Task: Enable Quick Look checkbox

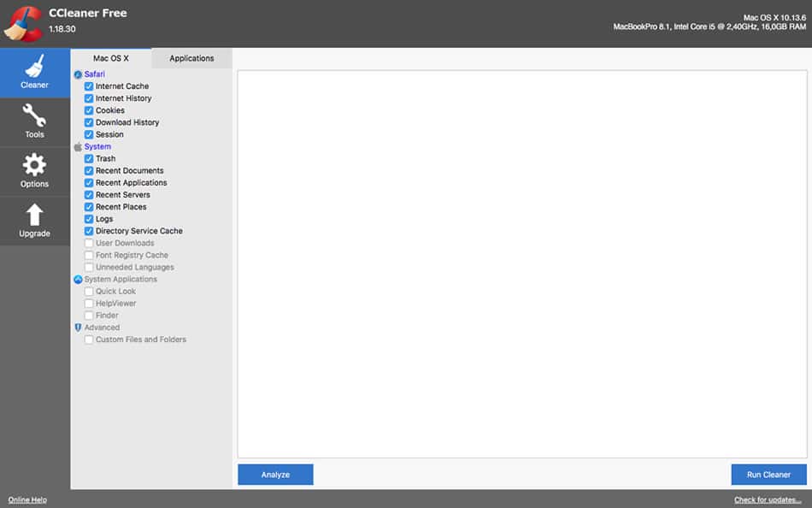Action: coord(89,292)
